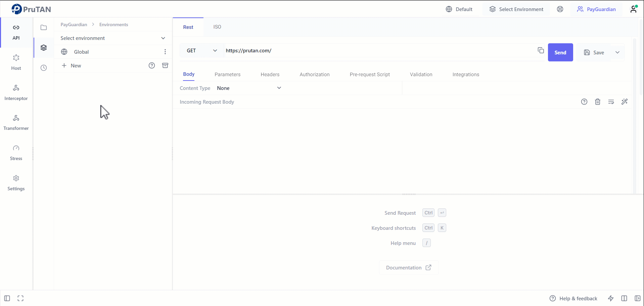This screenshot has width=644, height=306.
Task: Clear the request body with trash icon
Action: click(x=598, y=102)
